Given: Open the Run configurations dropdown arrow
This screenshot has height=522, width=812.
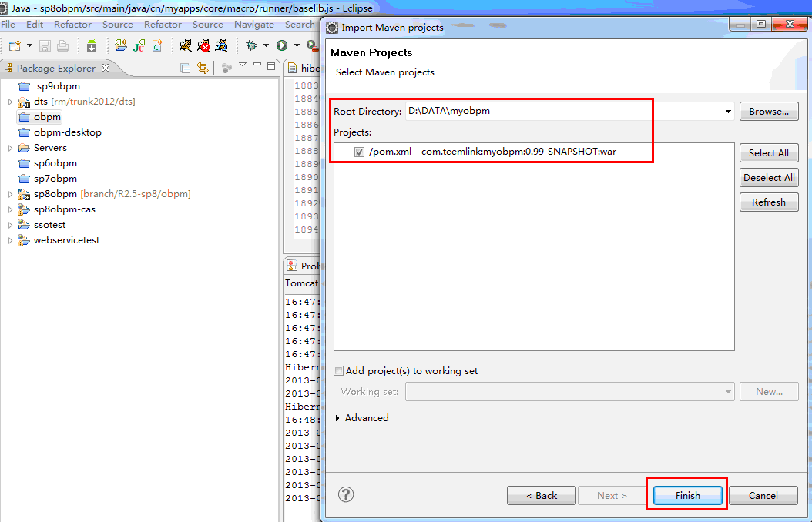Looking at the screenshot, I should tap(297, 45).
